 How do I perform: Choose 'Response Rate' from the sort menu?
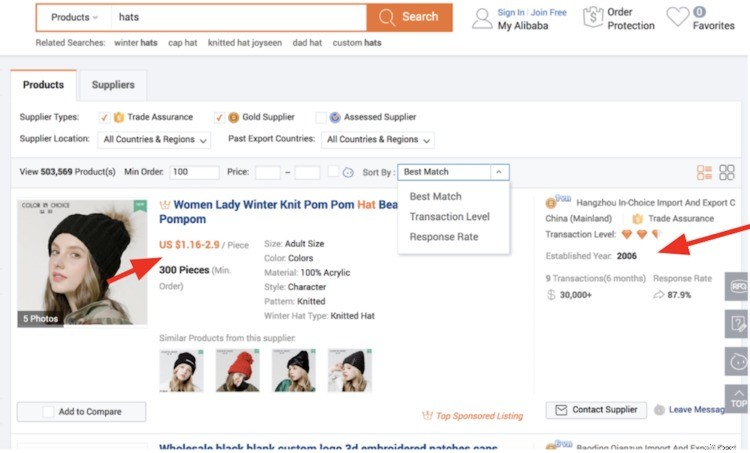click(x=444, y=237)
